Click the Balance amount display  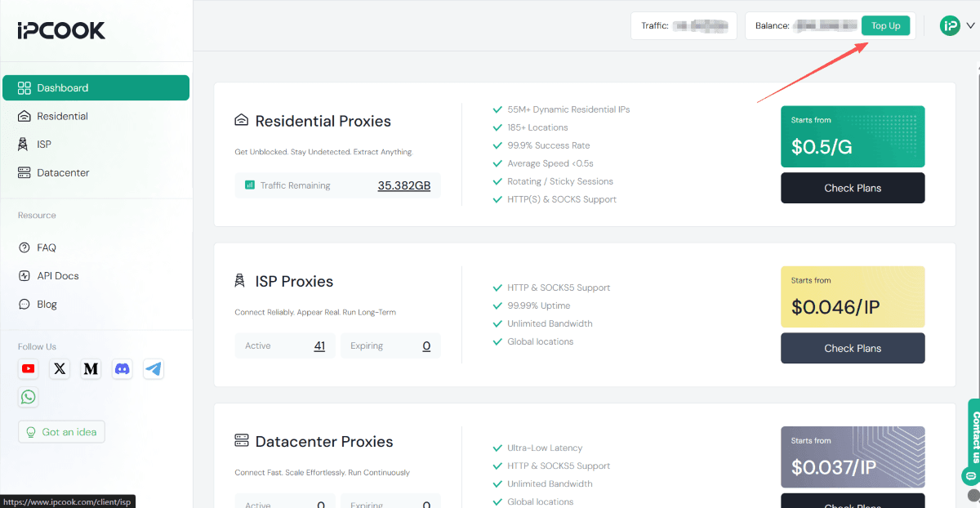[x=825, y=26]
